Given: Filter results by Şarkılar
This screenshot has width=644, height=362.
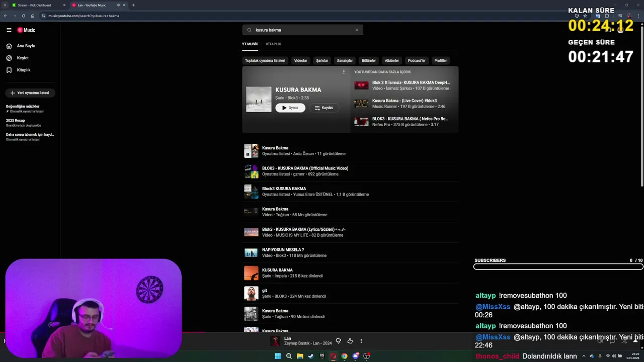Looking at the screenshot, I should click(322, 60).
